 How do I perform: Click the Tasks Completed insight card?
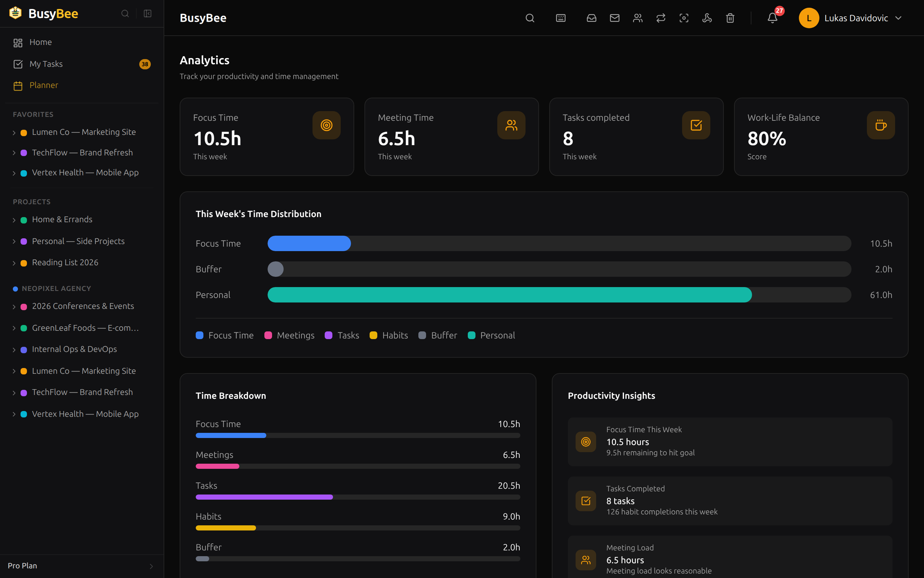point(730,501)
